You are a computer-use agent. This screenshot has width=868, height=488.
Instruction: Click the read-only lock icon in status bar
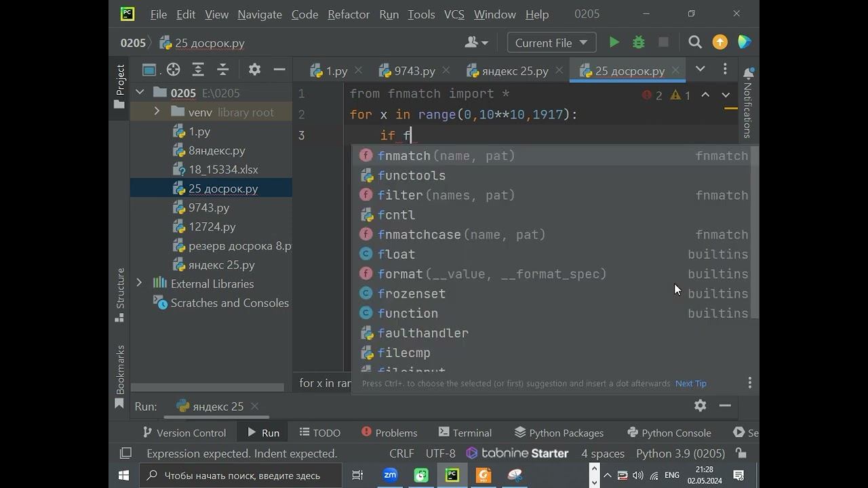pyautogui.click(x=741, y=453)
